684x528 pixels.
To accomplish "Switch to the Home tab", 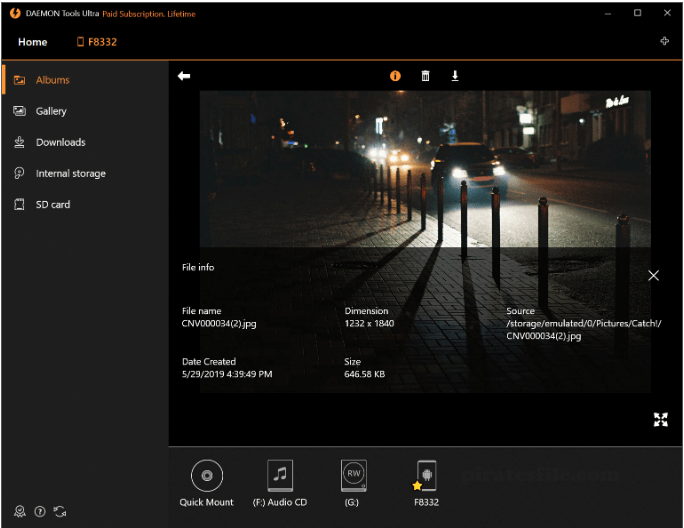I will [x=33, y=42].
